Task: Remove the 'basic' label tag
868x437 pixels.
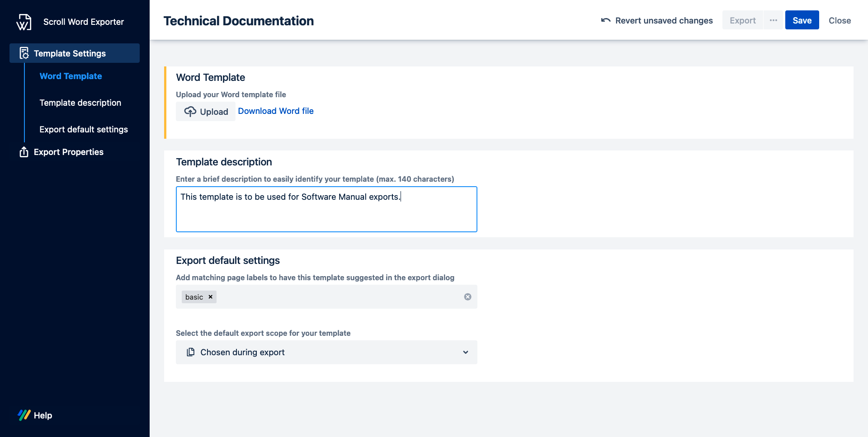Action: pos(210,297)
